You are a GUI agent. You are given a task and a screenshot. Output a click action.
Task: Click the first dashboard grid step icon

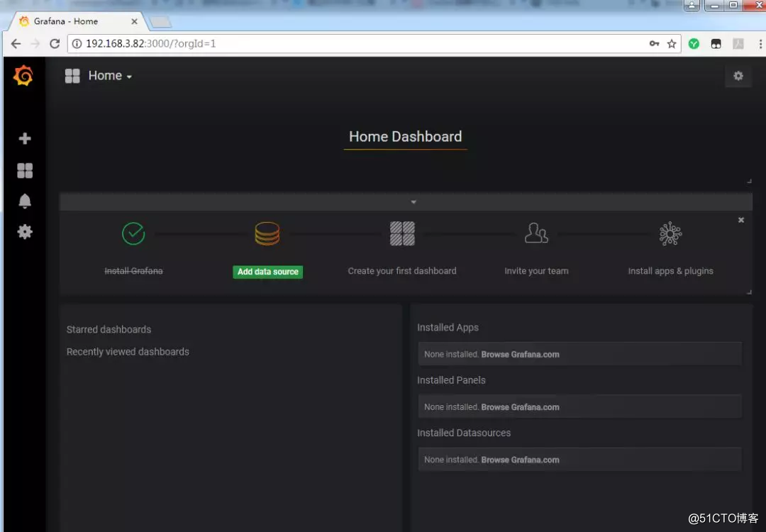click(x=402, y=233)
